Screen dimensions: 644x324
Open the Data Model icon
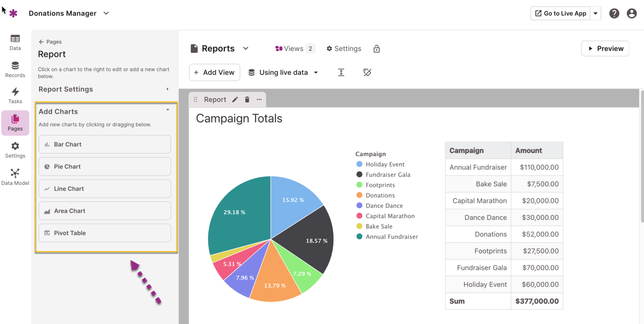(x=15, y=176)
